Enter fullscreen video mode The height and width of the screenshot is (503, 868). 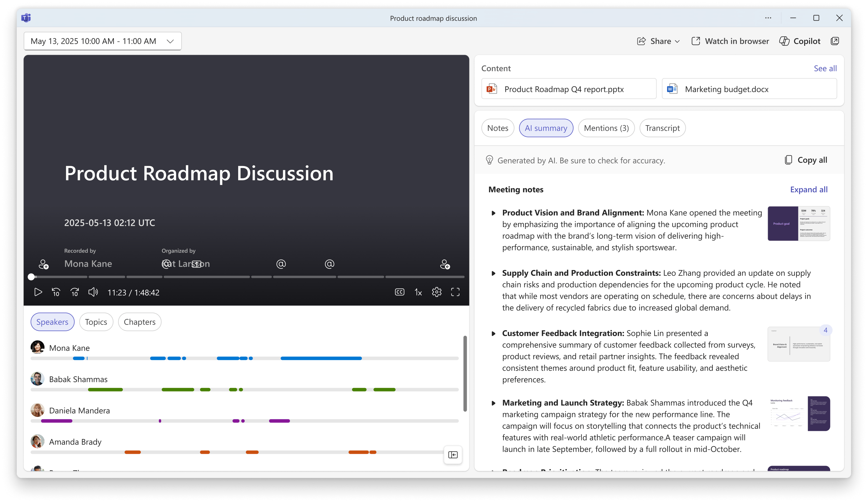click(x=455, y=292)
